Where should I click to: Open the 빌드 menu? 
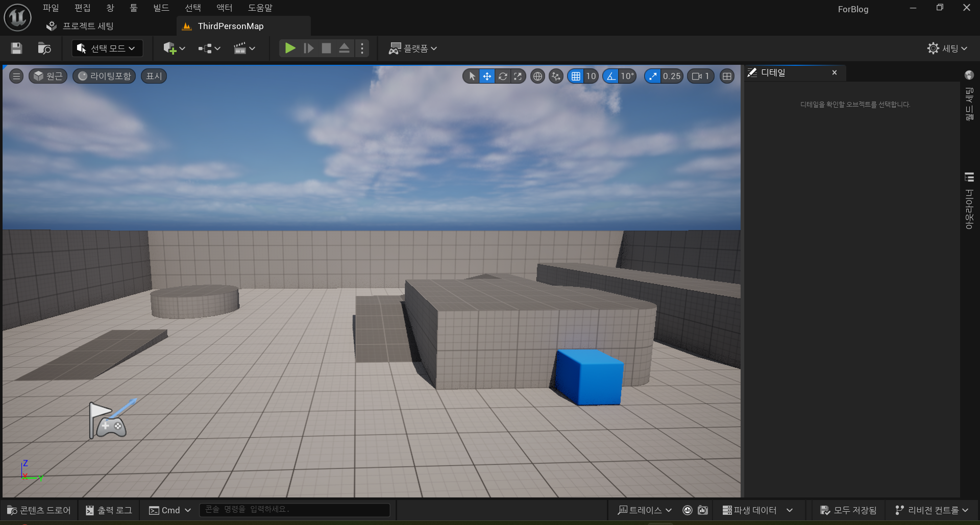pyautogui.click(x=161, y=8)
